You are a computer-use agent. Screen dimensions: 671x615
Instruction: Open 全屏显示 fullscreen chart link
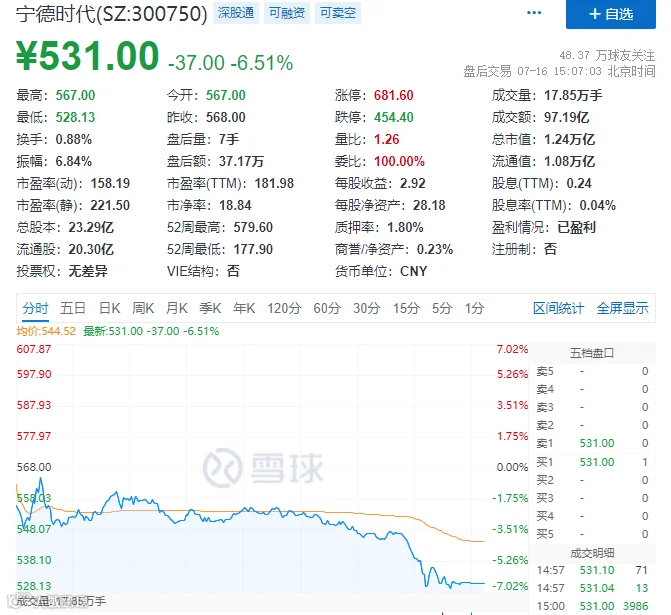pyautogui.click(x=622, y=308)
